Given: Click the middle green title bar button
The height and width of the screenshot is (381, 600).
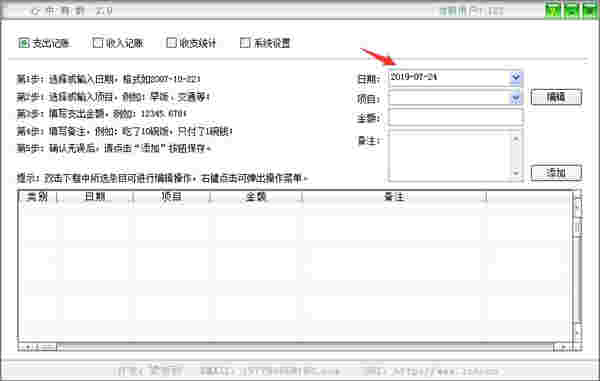Looking at the screenshot, I should click(x=571, y=10).
